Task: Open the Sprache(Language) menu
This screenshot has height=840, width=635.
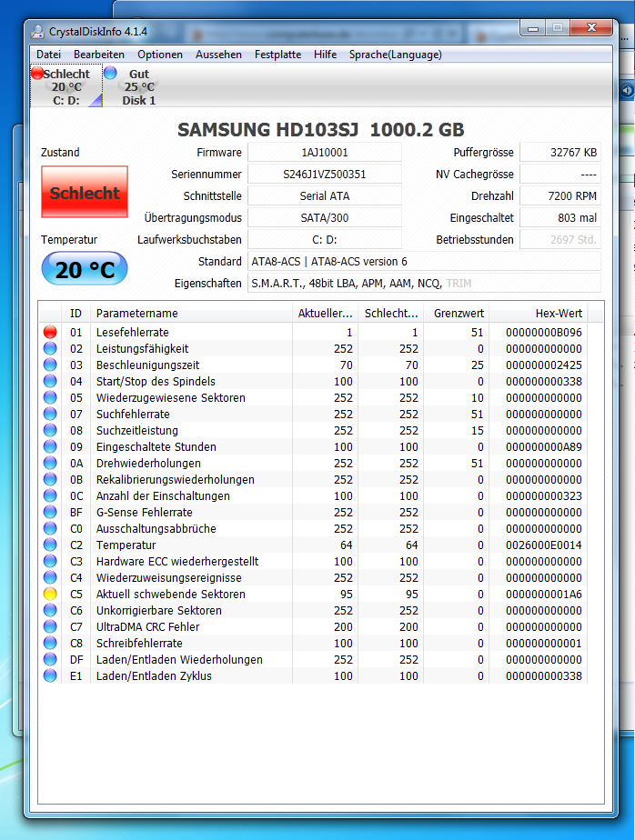Action: (x=395, y=55)
